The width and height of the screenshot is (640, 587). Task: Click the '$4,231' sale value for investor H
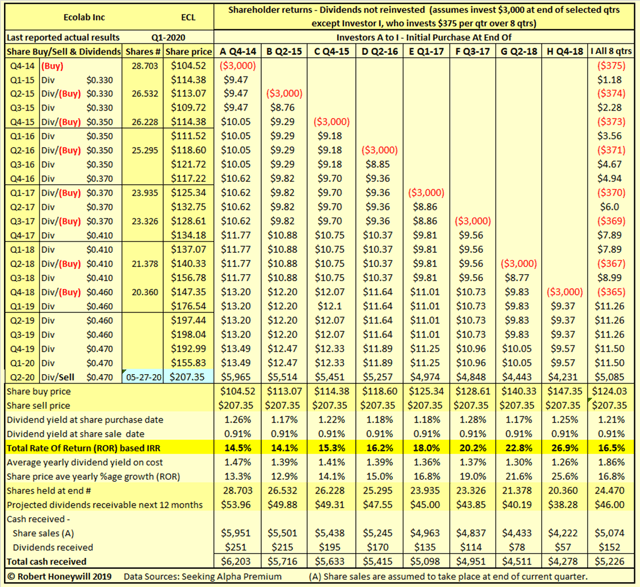564,377
